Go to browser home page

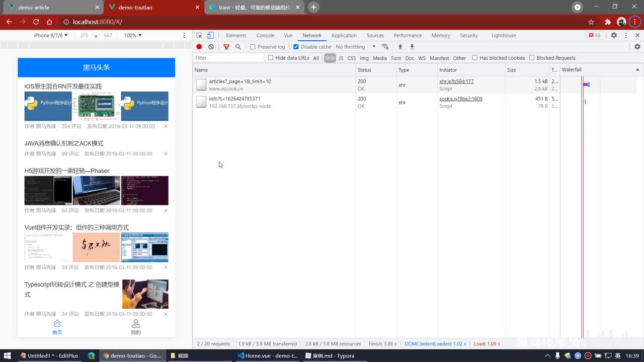[49, 22]
